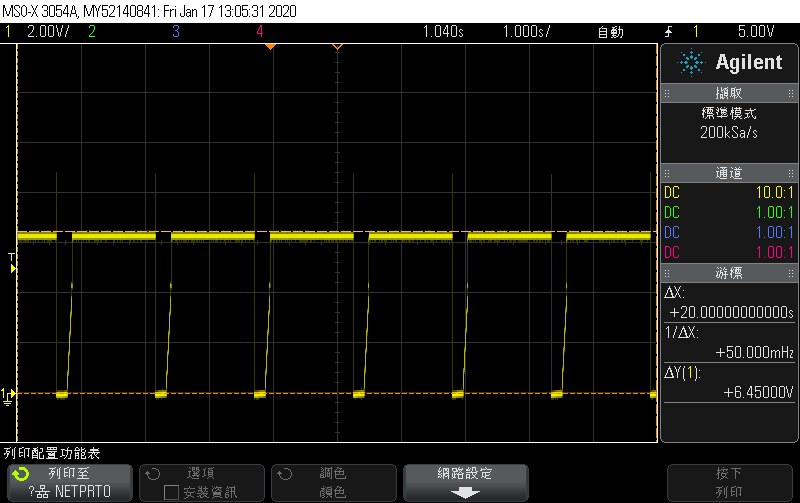
Task: Select the magenta channel 4 indicator
Action: tap(260, 32)
